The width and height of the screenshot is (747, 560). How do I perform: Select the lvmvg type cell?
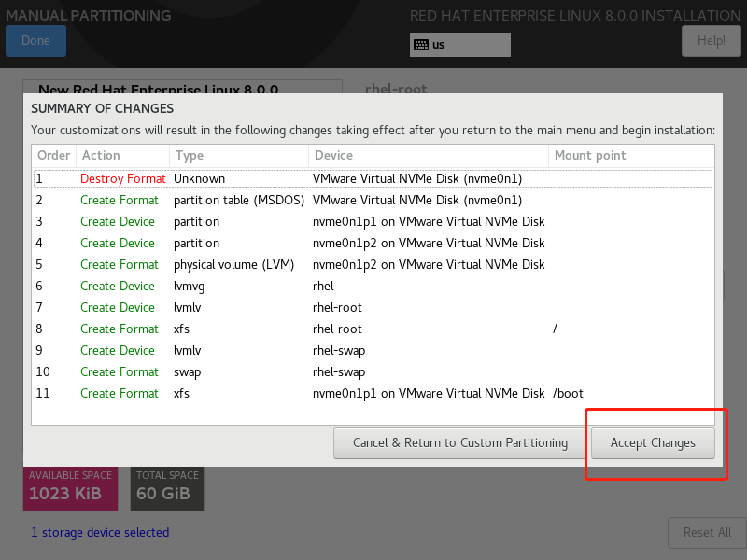tap(189, 287)
